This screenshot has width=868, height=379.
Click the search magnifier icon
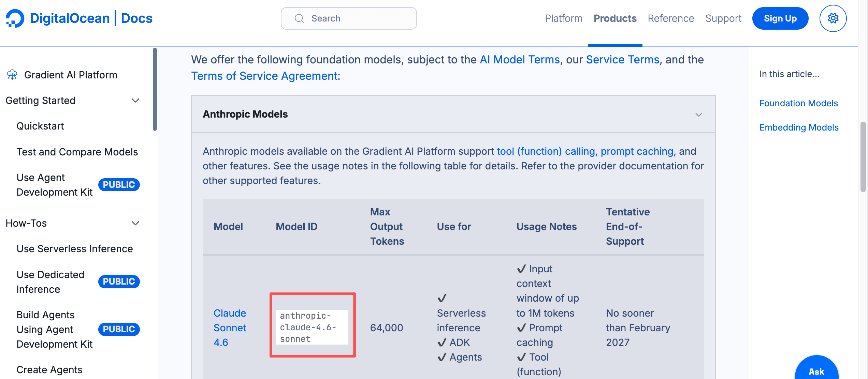(x=299, y=18)
